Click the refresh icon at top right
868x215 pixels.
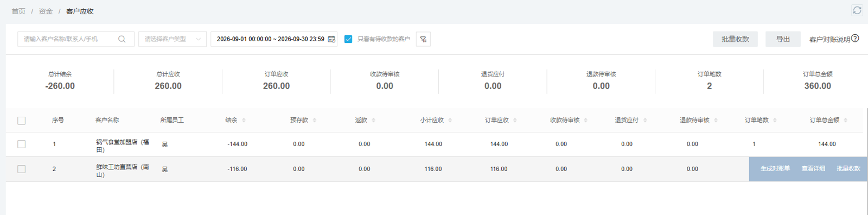pos(857,10)
